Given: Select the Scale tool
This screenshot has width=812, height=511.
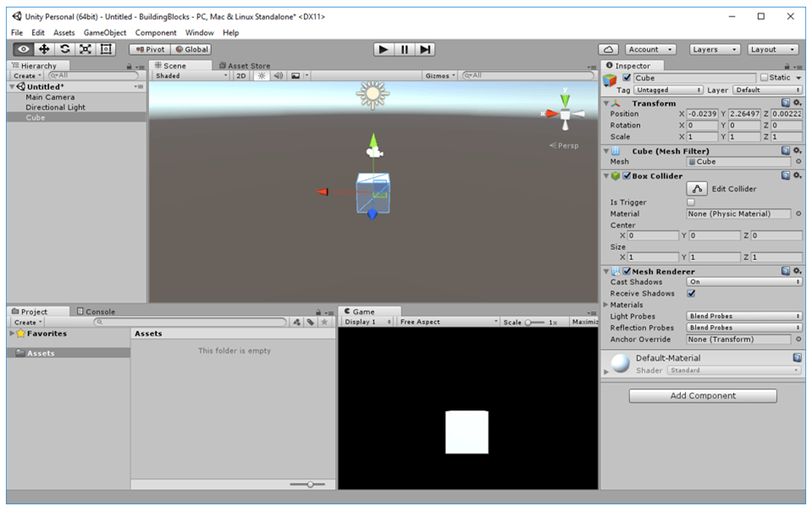Looking at the screenshot, I should [x=85, y=49].
